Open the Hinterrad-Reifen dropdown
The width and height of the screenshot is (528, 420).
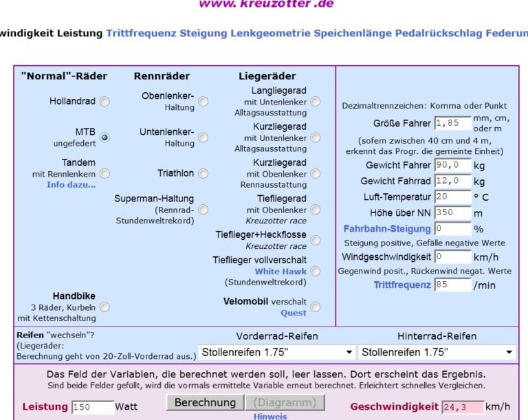(x=437, y=353)
